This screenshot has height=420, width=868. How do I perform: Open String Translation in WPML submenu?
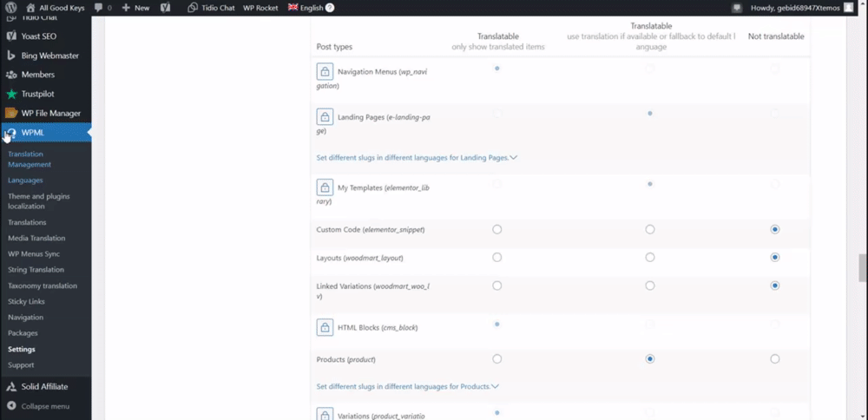[x=36, y=269]
